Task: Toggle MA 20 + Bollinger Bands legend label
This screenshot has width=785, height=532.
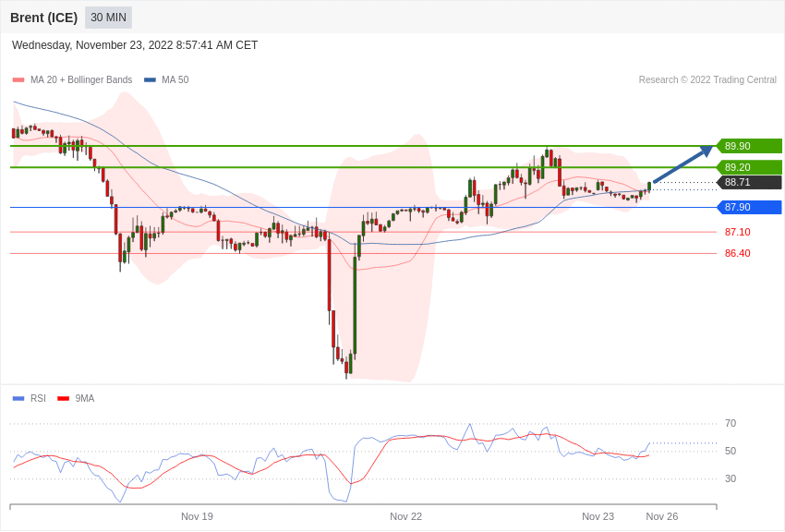Action: [81, 80]
